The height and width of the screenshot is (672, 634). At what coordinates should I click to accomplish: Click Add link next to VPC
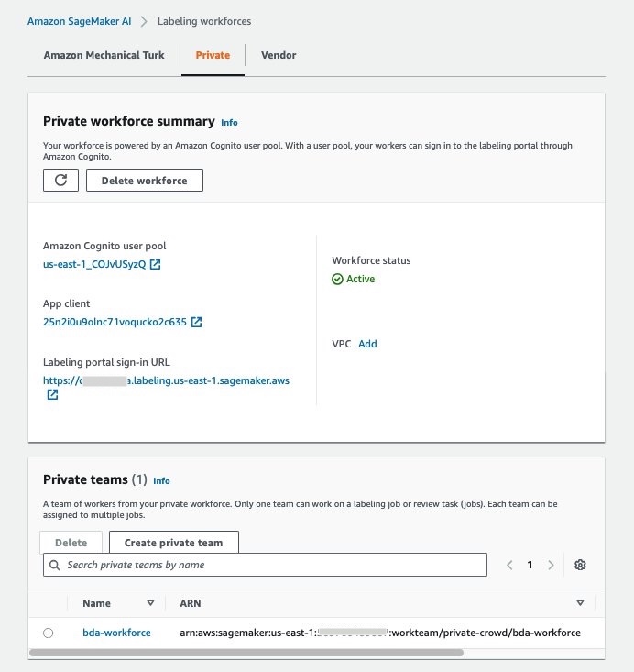tap(367, 344)
